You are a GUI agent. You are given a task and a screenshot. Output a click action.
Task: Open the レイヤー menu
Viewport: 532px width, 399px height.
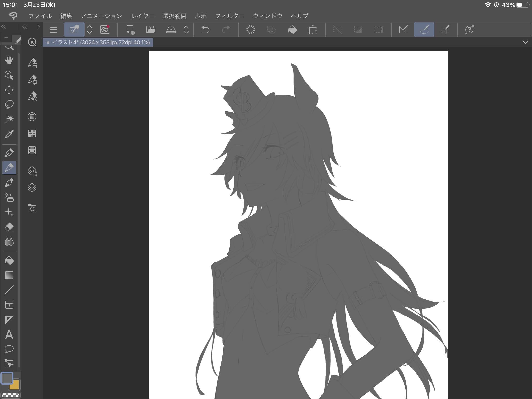pyautogui.click(x=142, y=16)
